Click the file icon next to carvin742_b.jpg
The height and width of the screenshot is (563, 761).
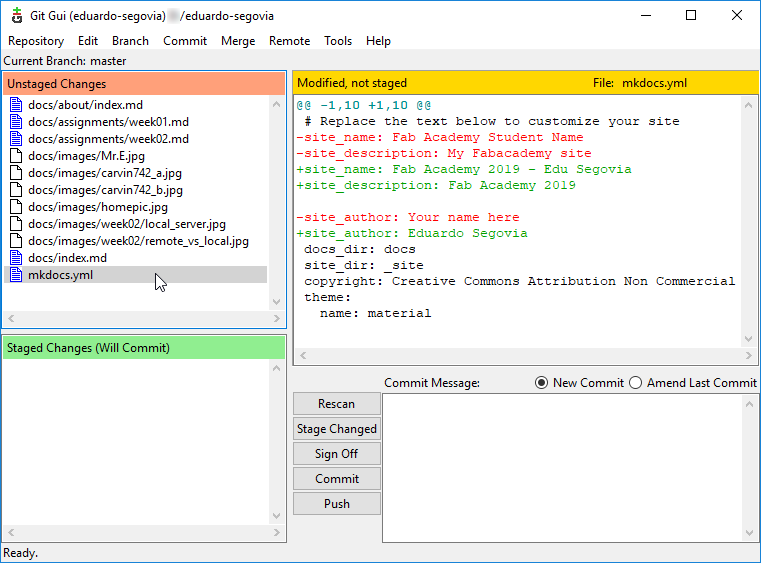16,189
